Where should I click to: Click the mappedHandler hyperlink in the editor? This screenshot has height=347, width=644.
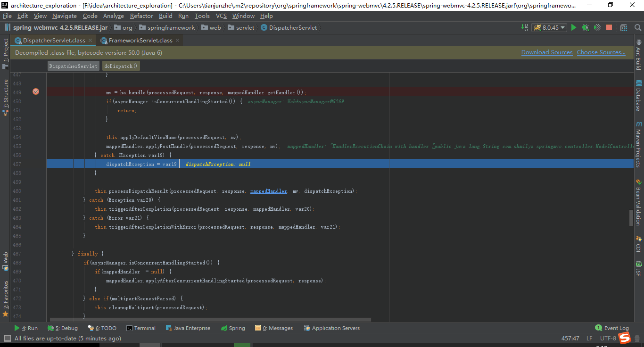tap(268, 190)
